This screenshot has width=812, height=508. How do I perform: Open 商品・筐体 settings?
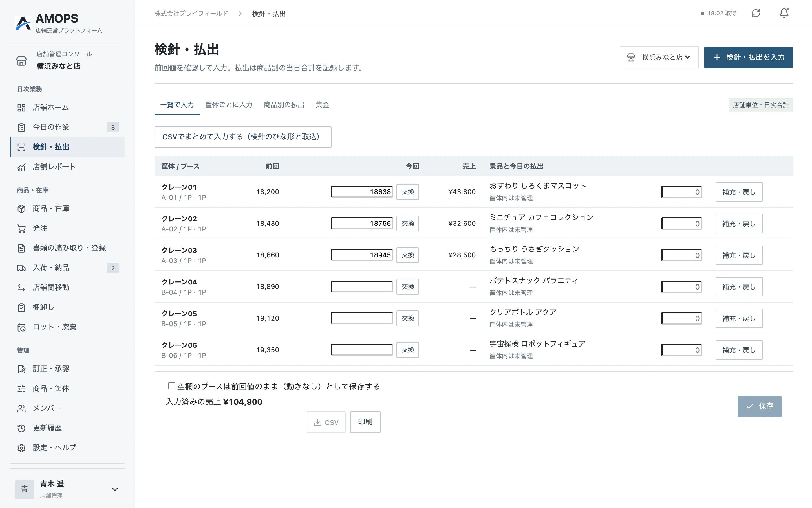[67, 389]
